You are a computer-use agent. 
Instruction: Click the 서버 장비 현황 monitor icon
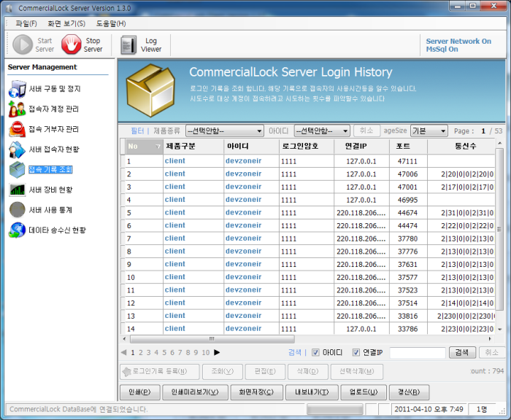[17, 190]
